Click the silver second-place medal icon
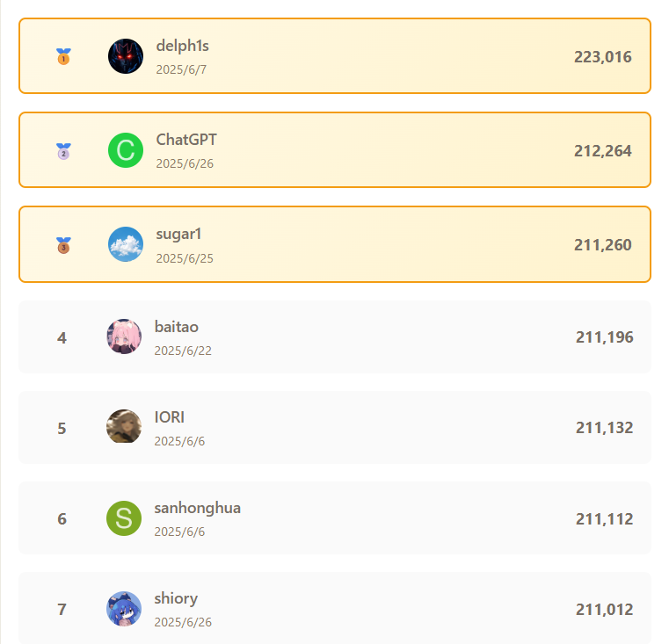This screenshot has width=669, height=644. [x=63, y=151]
